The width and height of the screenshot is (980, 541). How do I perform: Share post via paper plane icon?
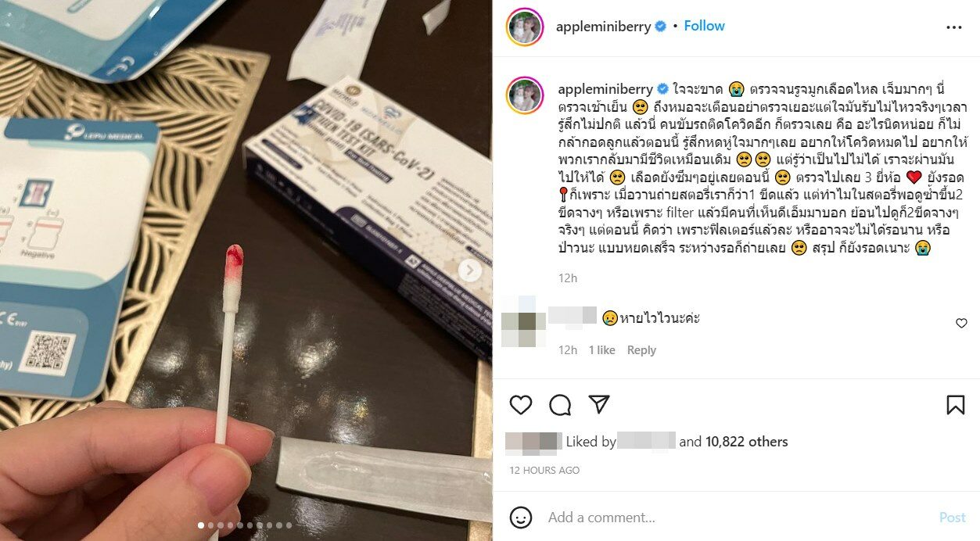tap(599, 404)
